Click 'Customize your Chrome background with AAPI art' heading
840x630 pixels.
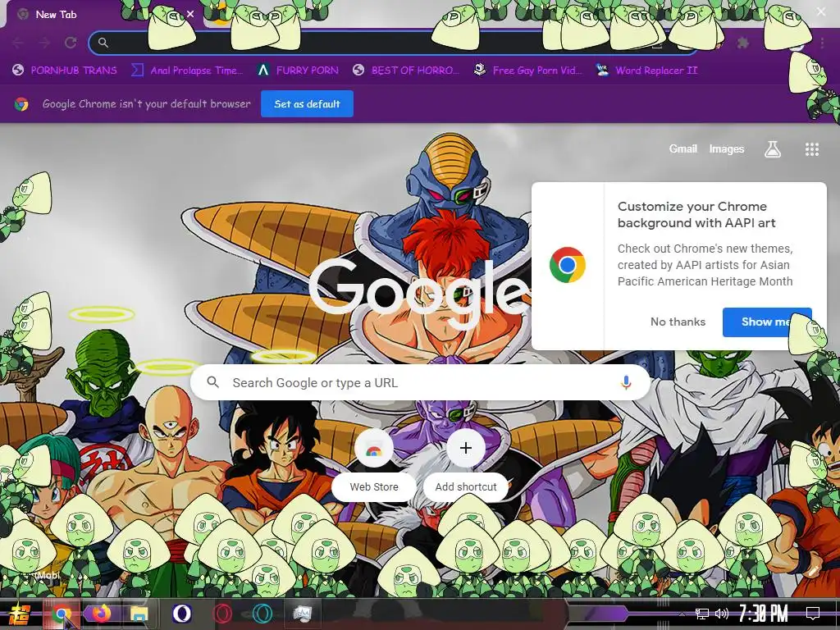tap(696, 214)
